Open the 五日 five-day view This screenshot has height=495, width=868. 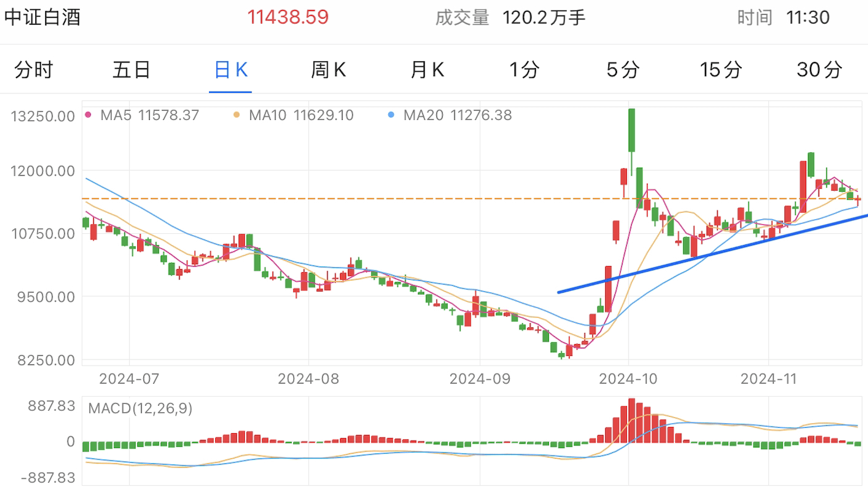click(x=132, y=70)
